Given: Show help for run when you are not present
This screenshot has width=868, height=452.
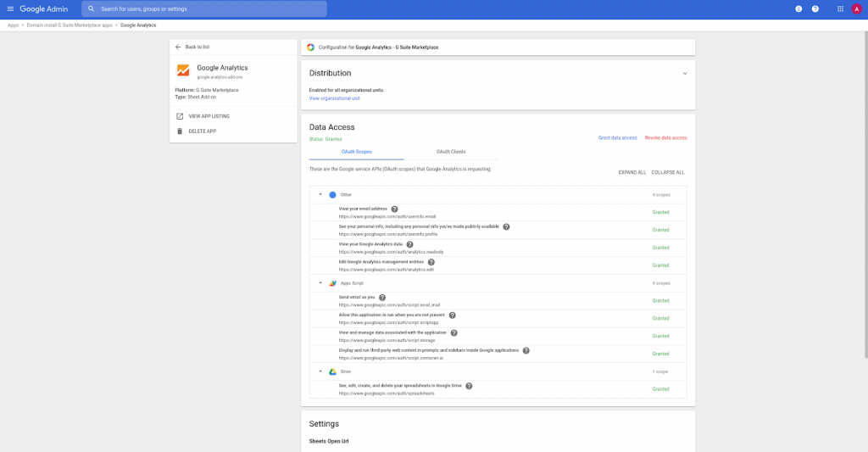Looking at the screenshot, I should click(x=453, y=315).
